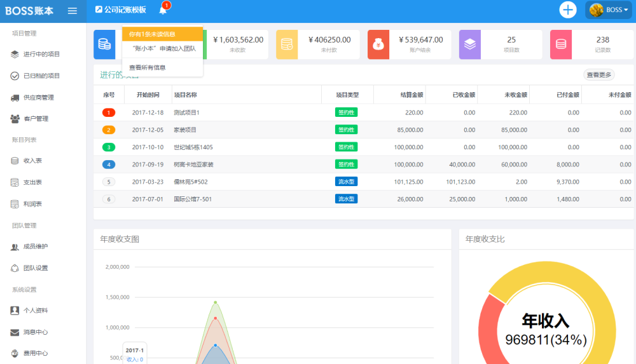Click the pink database 记录数 icon
Image resolution: width=636 pixels, height=364 pixels.
click(x=561, y=44)
